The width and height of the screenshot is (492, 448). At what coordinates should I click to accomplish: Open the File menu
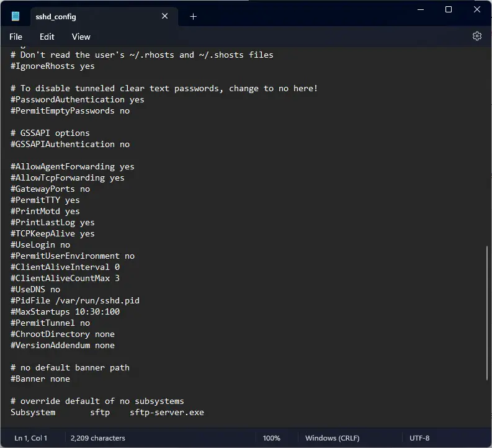[x=16, y=37]
